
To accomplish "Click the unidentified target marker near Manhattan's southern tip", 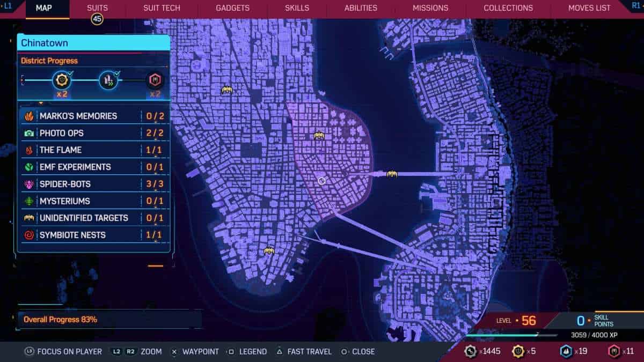I will click(x=269, y=250).
